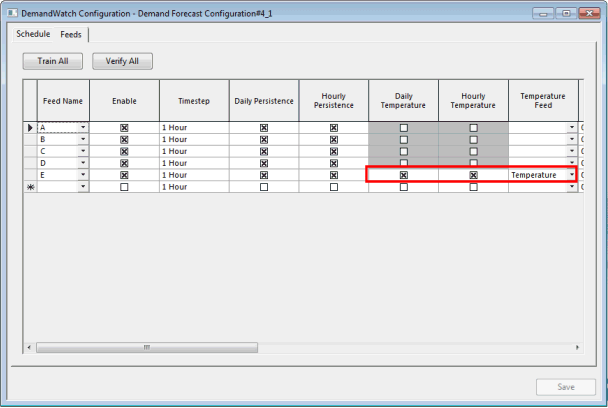Click the Daily Persistence column header

pos(264,101)
